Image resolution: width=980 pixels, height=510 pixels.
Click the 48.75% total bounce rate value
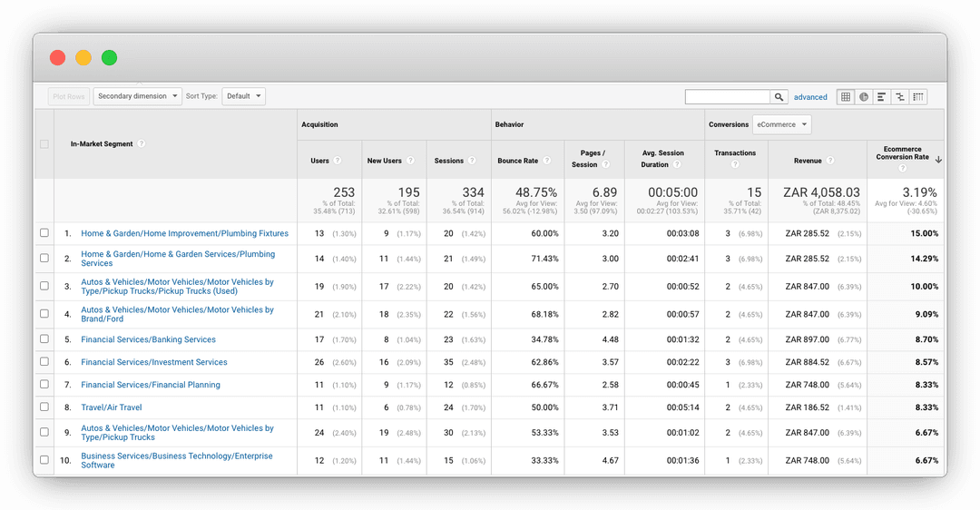pos(536,192)
